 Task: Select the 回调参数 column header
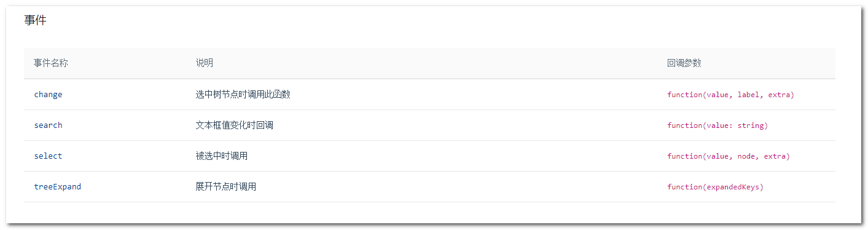tap(684, 63)
